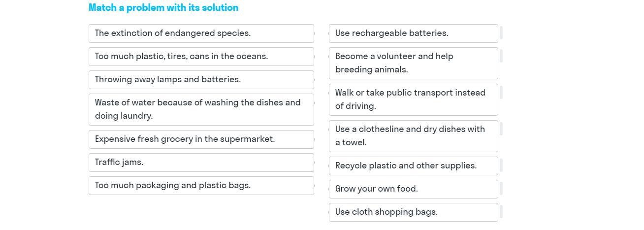Pick 'Expensive fresh grocery in the supermarket'
The width and height of the screenshot is (644, 230).
[201, 139]
